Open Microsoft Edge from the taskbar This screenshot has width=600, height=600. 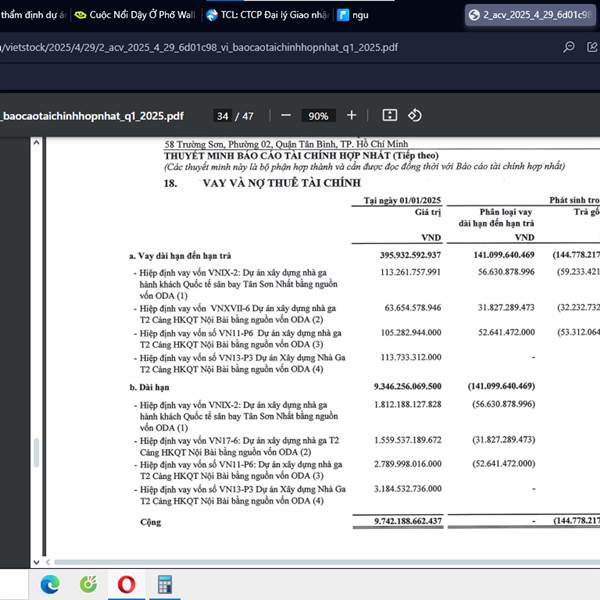pos(50,584)
